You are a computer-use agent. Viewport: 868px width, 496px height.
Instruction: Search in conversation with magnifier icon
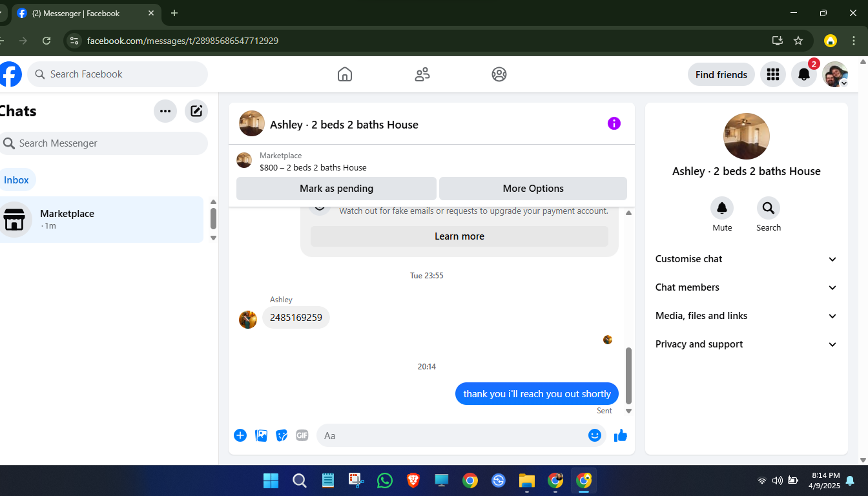coord(769,208)
